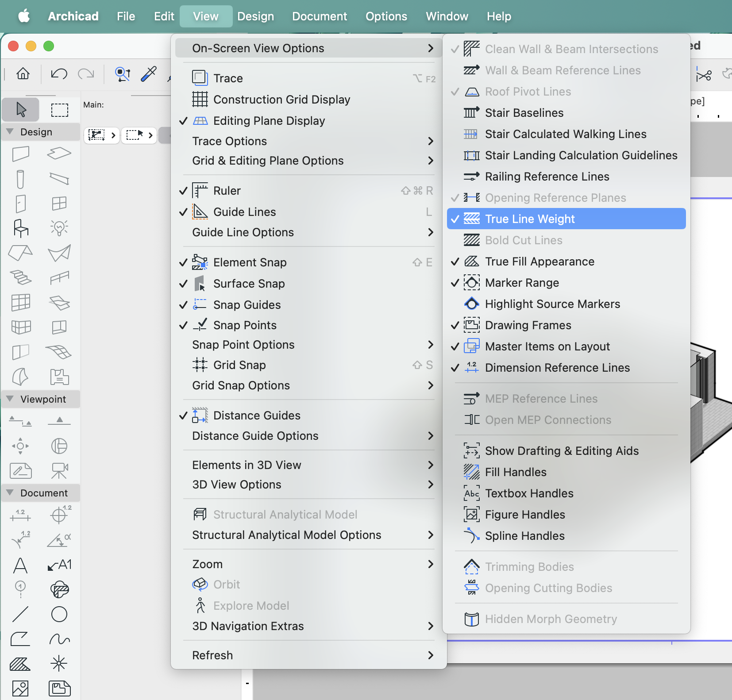Select the Door tool
The width and height of the screenshot is (732, 700).
coord(21,204)
